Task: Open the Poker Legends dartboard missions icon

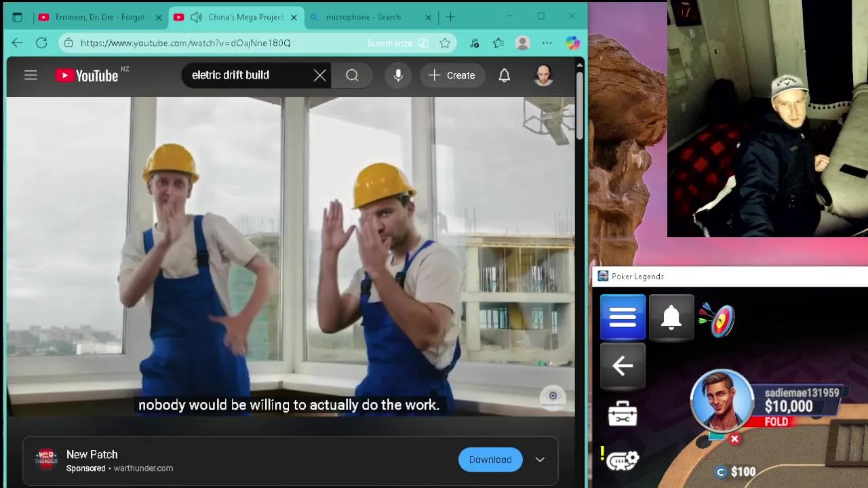Action: pyautogui.click(x=717, y=319)
